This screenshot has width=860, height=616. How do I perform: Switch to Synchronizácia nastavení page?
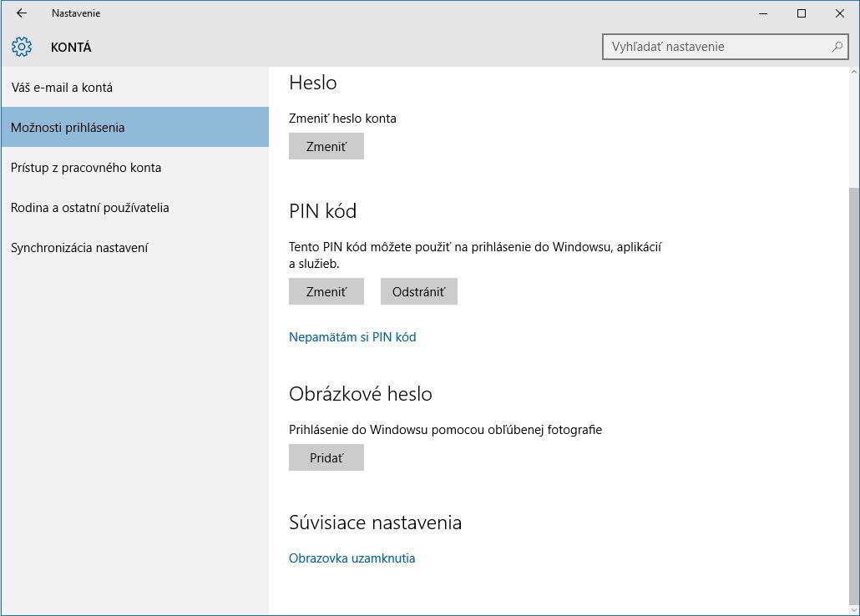coord(79,248)
